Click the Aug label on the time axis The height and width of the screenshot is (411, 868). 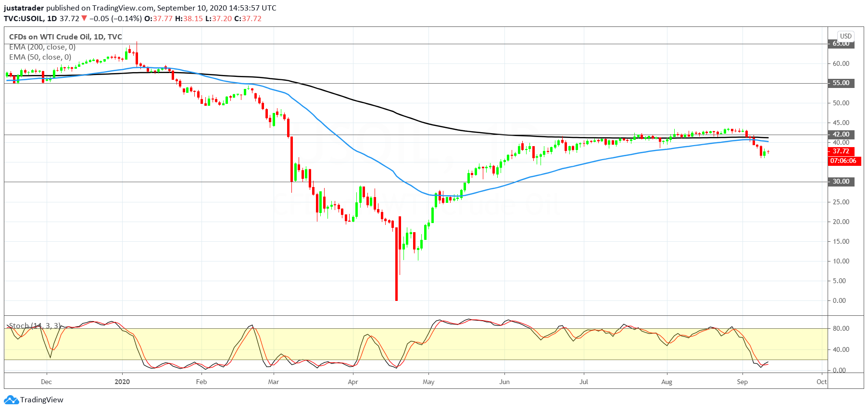667,382
